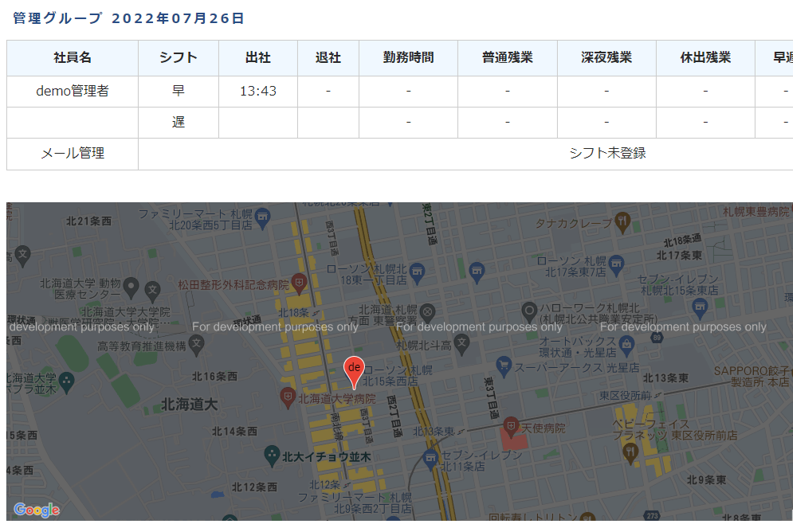Select the Hello Work Sapporo Kita pin icon
Screen dimensions: 793x532
[529, 311]
